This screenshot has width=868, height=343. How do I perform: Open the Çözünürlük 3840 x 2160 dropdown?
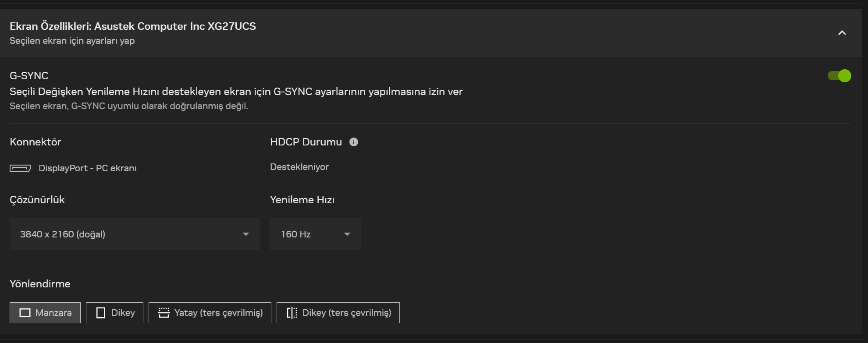point(135,234)
